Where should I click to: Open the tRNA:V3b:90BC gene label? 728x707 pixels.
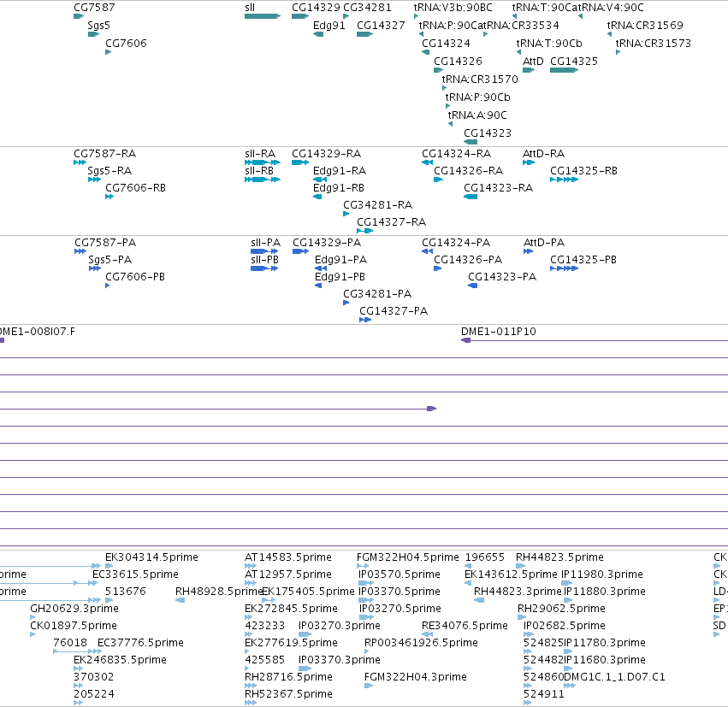point(453,8)
